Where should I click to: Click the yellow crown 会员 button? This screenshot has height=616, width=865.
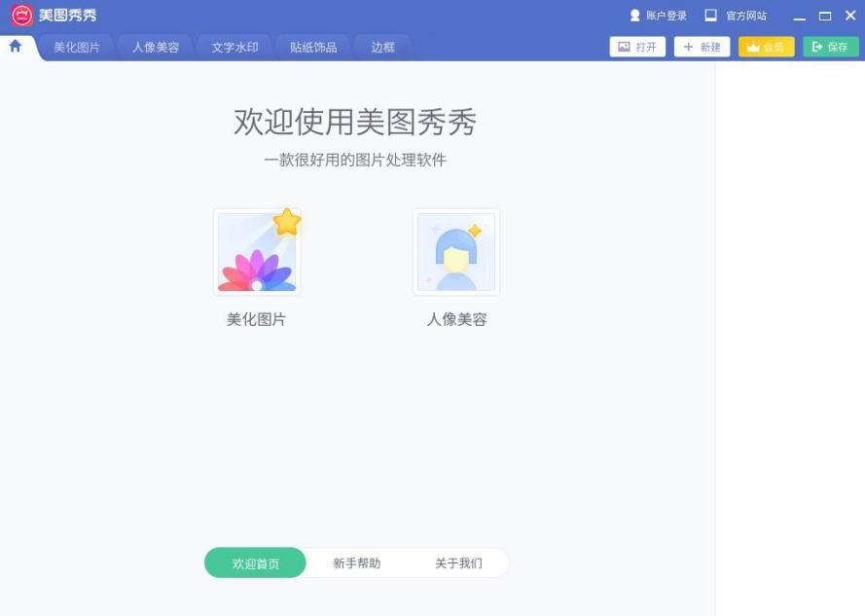(767, 47)
